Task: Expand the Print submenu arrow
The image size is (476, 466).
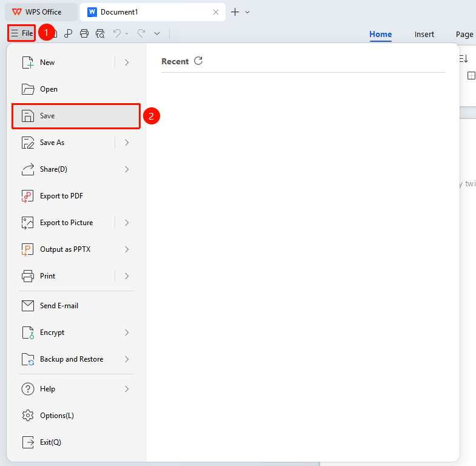Action: pos(127,276)
